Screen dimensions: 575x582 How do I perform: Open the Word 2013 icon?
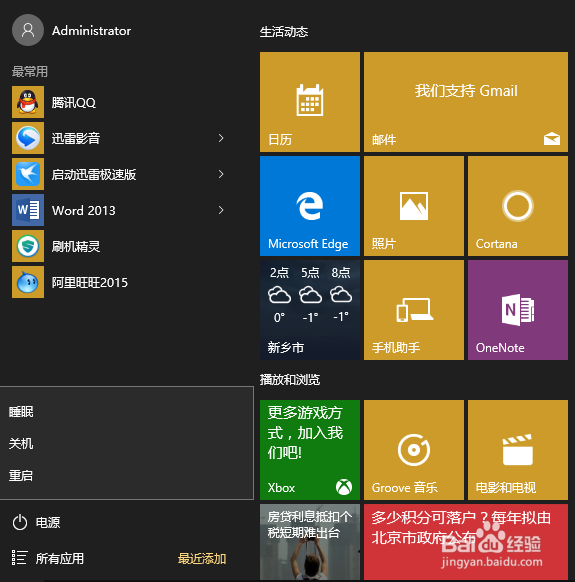(28, 210)
